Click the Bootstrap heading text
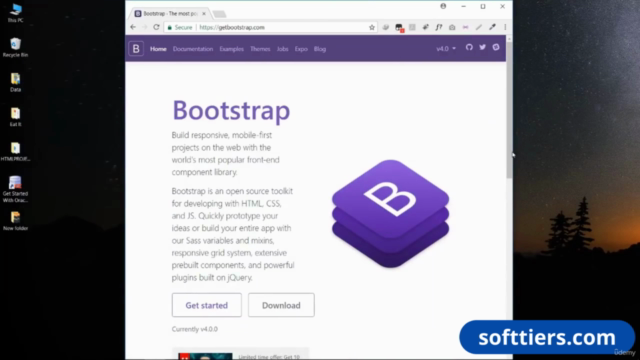This screenshot has width=640, height=360. [231, 110]
